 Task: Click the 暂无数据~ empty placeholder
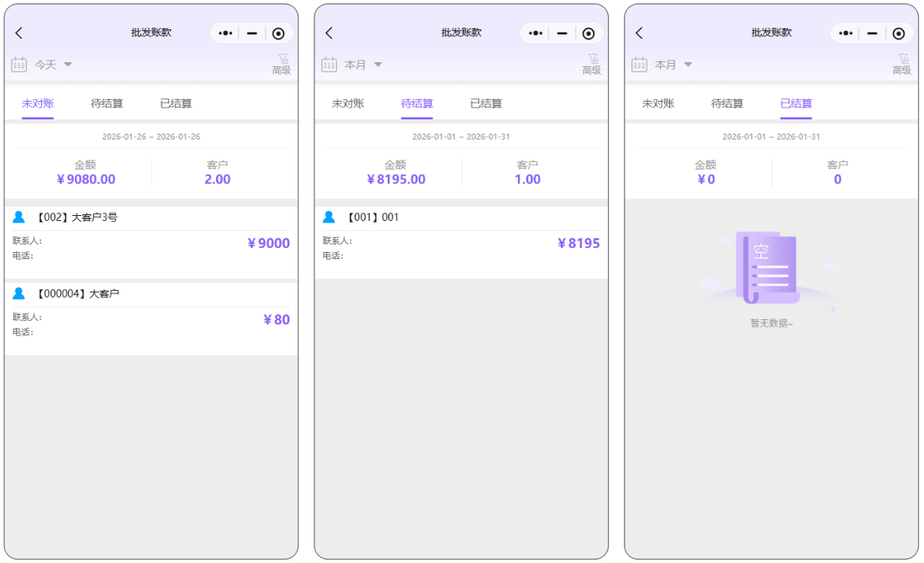pyautogui.click(x=771, y=324)
